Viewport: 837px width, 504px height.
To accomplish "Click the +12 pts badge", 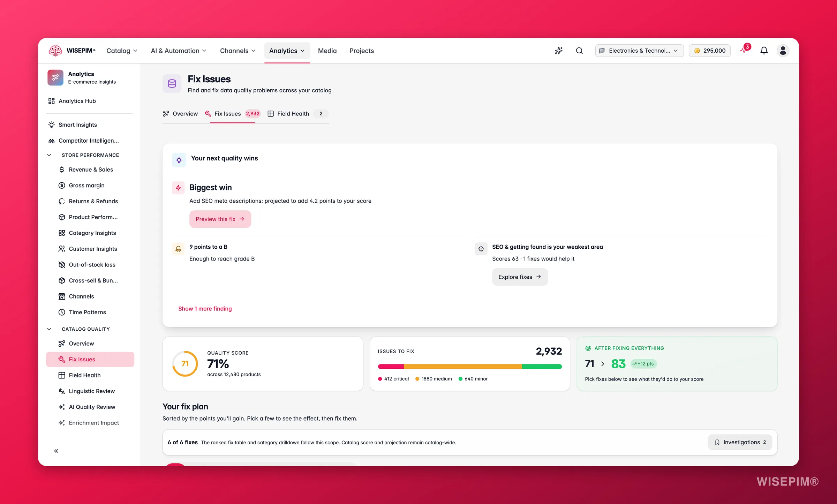I will click(644, 364).
